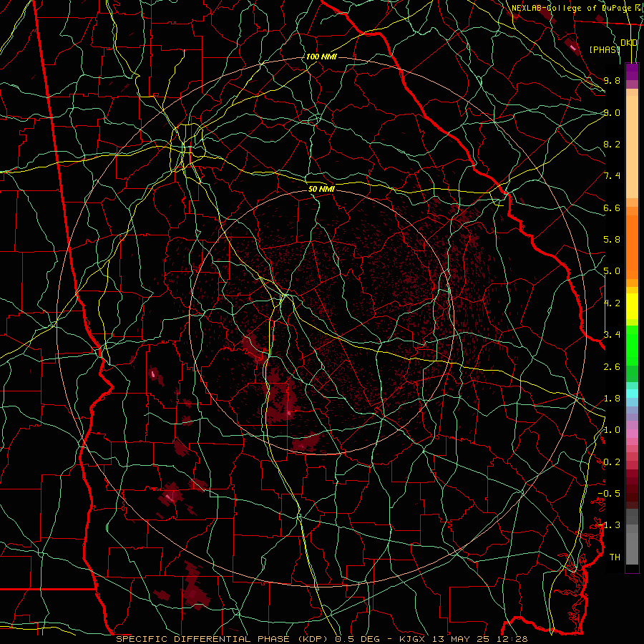Click the 9.8 value on the color scale
Image resolution: width=644 pixels, height=644 pixels.
pyautogui.click(x=612, y=80)
